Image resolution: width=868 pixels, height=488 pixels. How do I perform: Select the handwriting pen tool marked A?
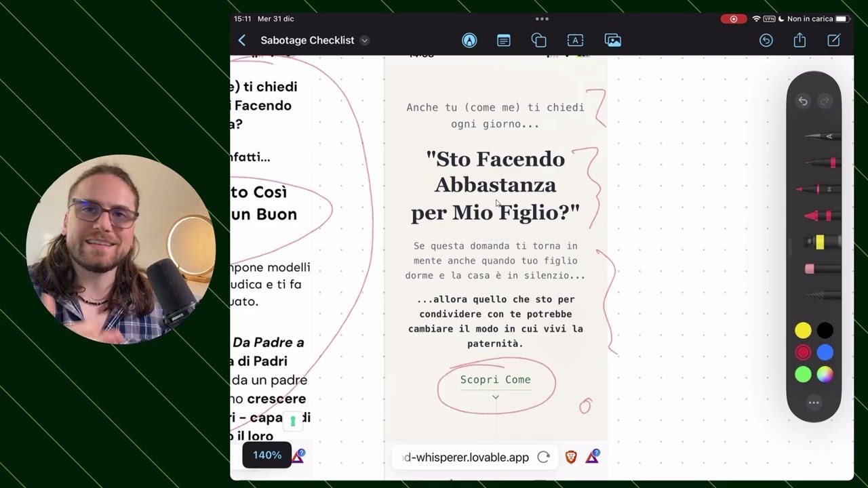click(x=823, y=136)
